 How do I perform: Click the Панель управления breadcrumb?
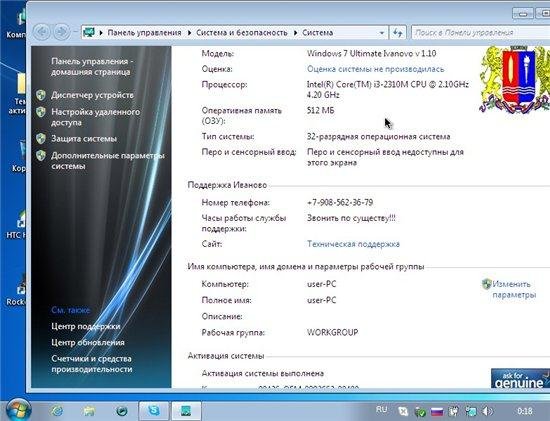coord(144,33)
